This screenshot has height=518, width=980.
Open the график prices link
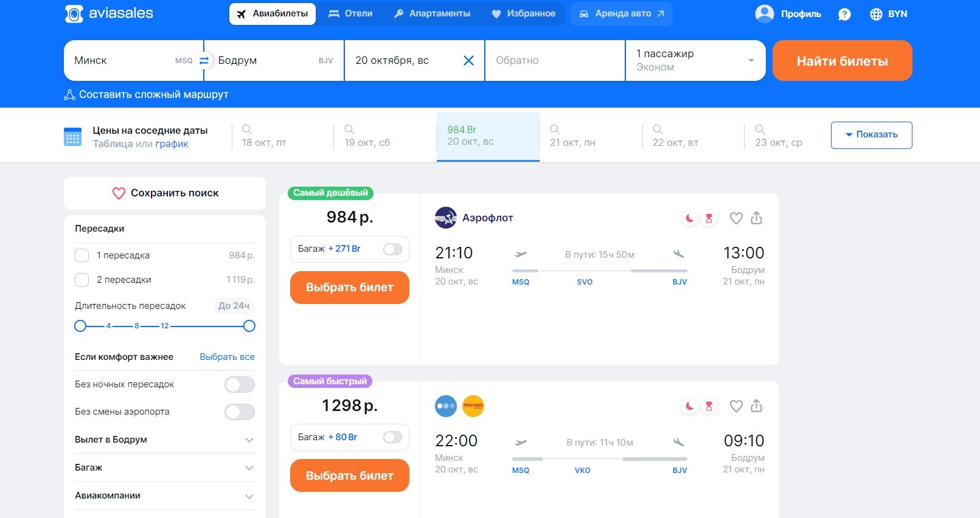pyautogui.click(x=172, y=144)
